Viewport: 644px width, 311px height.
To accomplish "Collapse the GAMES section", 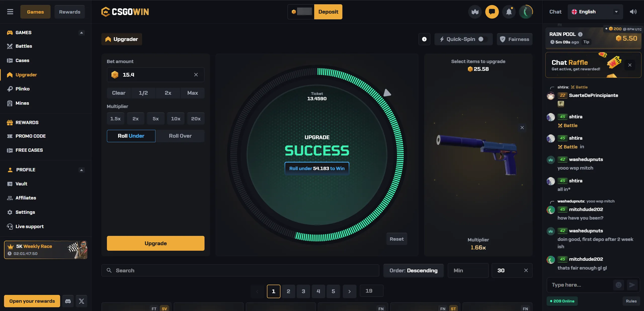I will pyautogui.click(x=81, y=33).
